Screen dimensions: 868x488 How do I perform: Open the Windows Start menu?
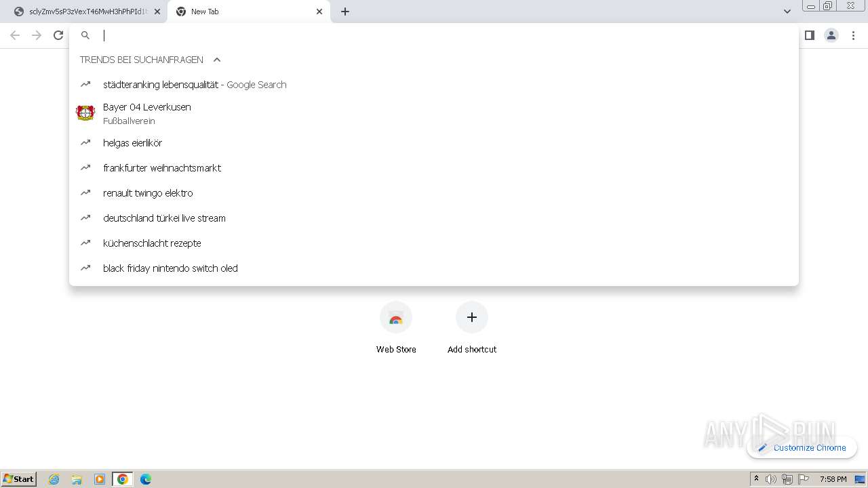[x=19, y=479]
